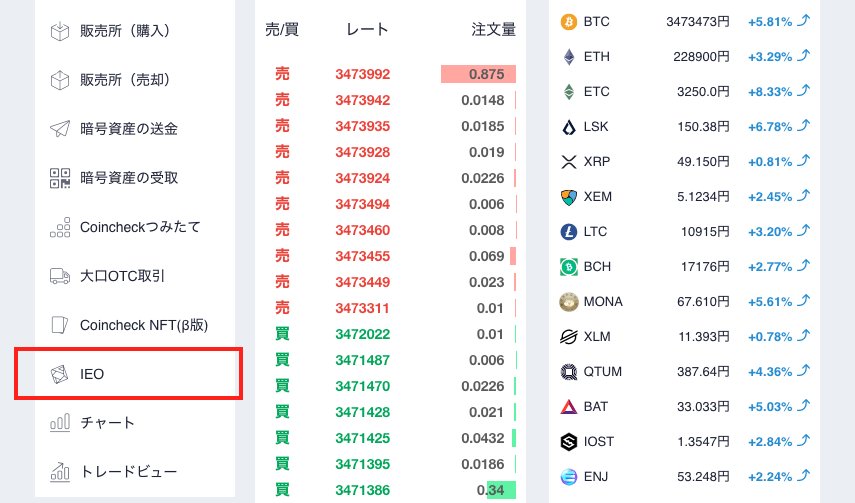
Task: Click the XRP price 49.150円
Action: 703,161
